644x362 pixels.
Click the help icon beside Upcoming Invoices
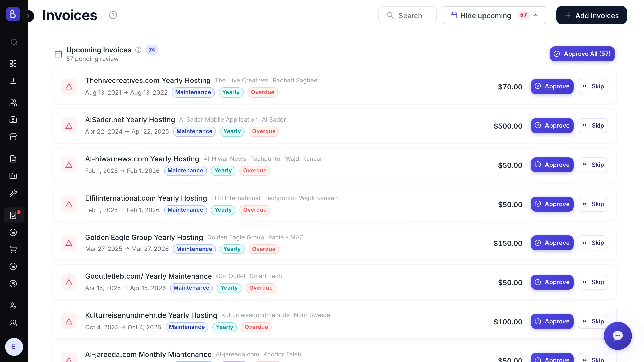click(138, 50)
